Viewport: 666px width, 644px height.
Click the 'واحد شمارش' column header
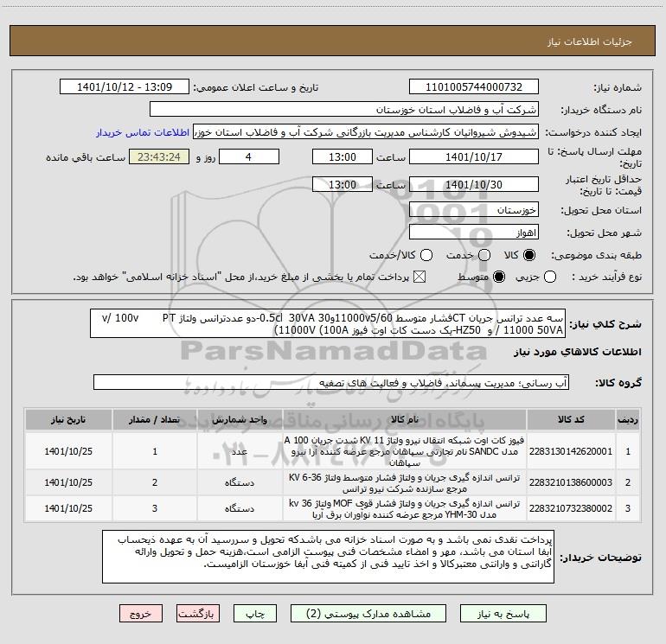pos(240,419)
